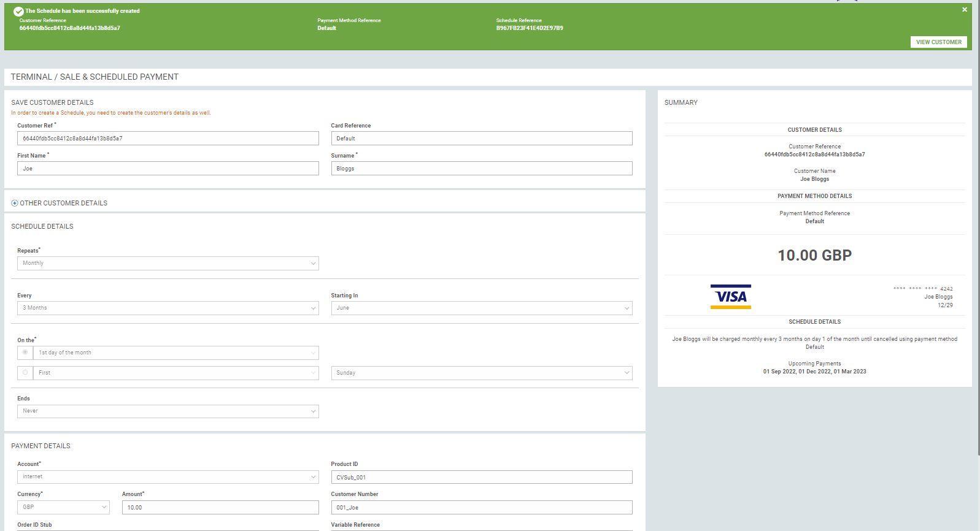Click the View Customer button
The image size is (980, 531).
click(938, 42)
